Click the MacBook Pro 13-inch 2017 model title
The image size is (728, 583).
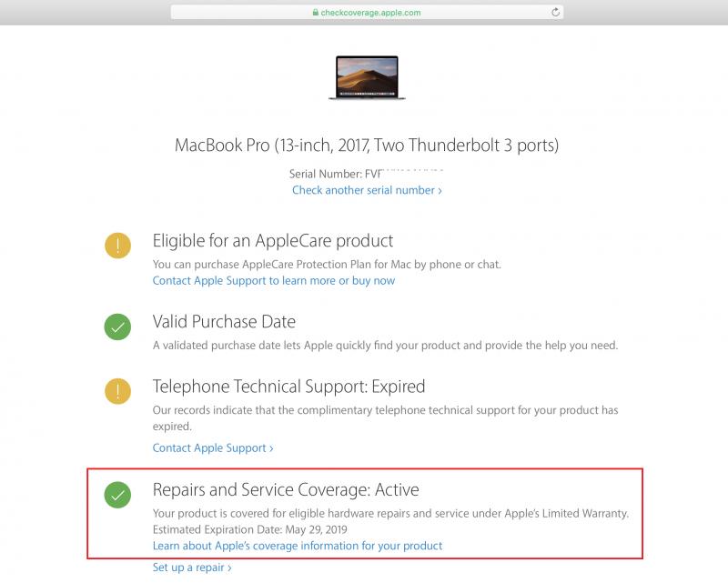pyautogui.click(x=367, y=146)
